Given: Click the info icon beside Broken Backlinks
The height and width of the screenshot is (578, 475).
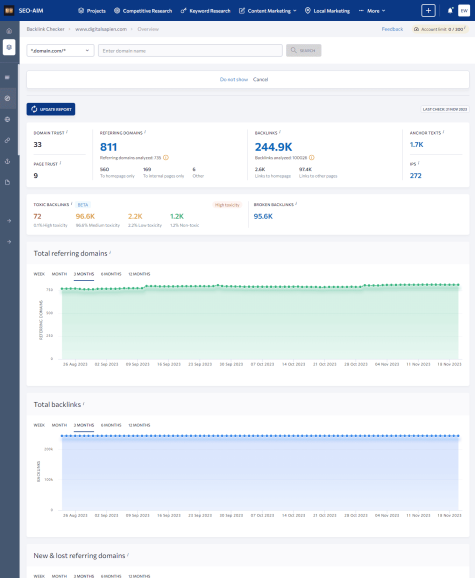Looking at the screenshot, I should pos(297,203).
